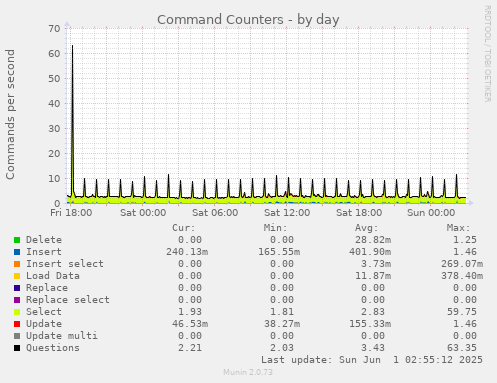The image size is (497, 383).
Task: Click Questions average value 3.43
Action: click(x=373, y=348)
